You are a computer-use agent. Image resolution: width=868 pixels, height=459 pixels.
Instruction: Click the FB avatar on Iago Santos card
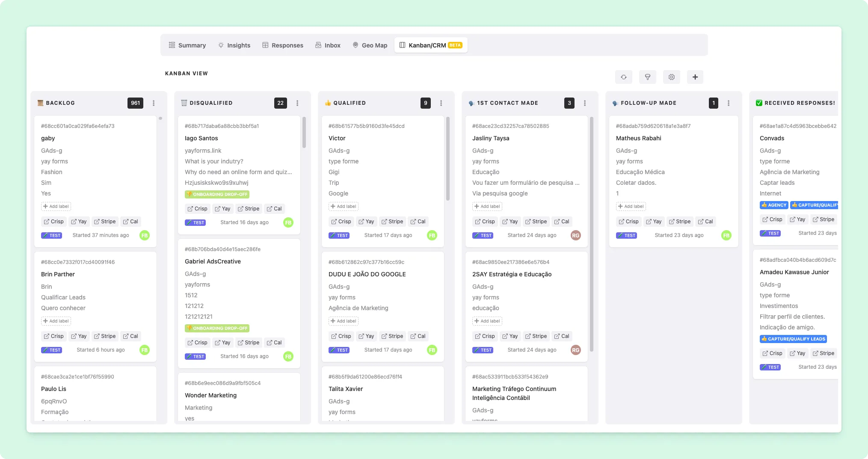pyautogui.click(x=288, y=222)
